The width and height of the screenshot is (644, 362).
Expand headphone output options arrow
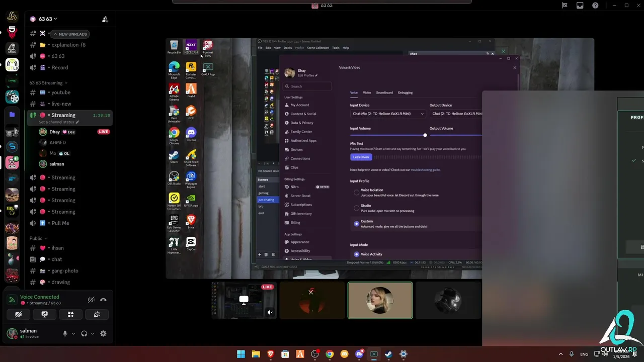[92, 334]
